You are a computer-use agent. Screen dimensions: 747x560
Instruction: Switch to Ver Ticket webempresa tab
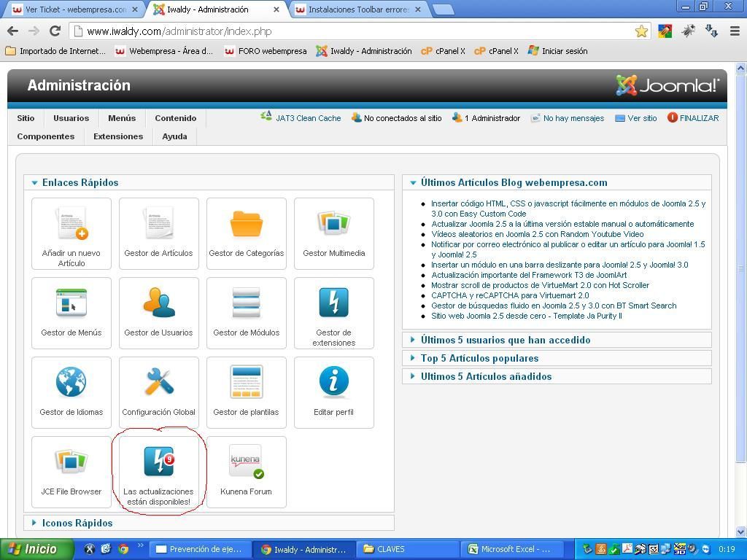click(x=74, y=9)
